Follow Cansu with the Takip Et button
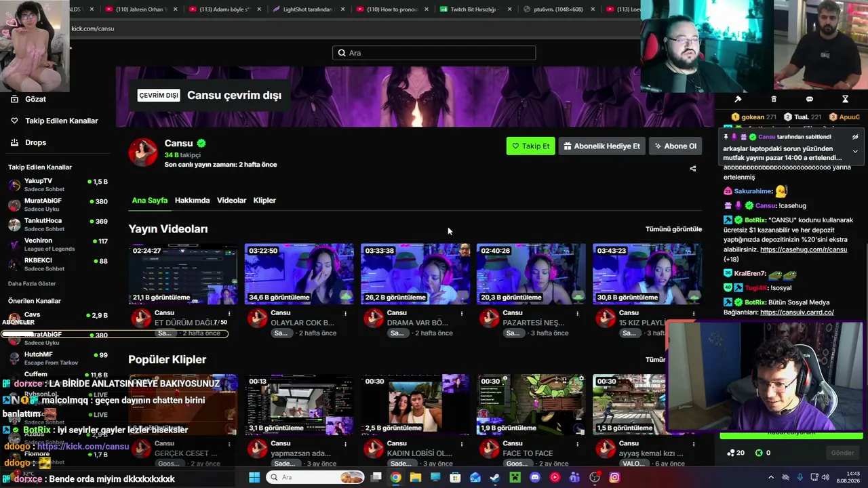This screenshot has height=488, width=868. [x=530, y=146]
